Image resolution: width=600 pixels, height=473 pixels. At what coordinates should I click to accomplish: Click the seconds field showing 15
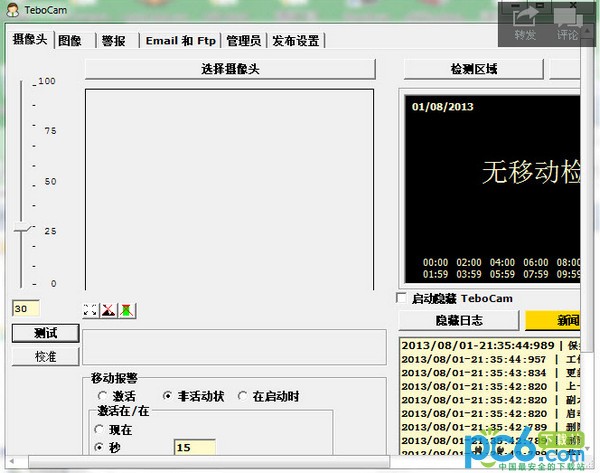click(195, 447)
